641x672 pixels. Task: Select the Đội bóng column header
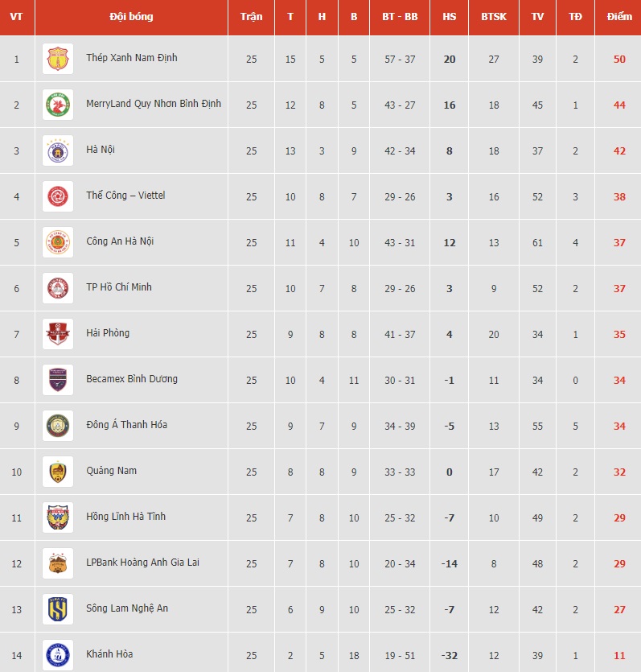(x=131, y=17)
